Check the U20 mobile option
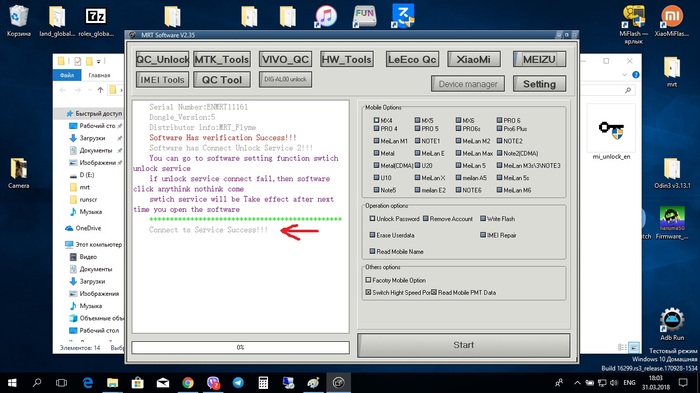 (417, 165)
